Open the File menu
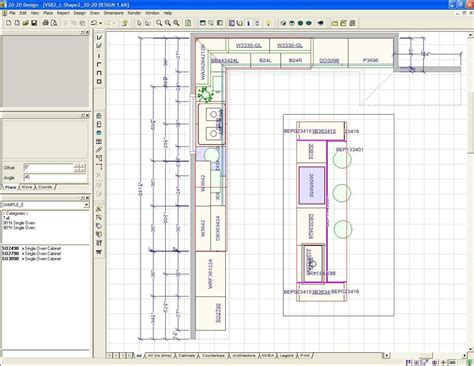This screenshot has height=366, width=474. 12,13
